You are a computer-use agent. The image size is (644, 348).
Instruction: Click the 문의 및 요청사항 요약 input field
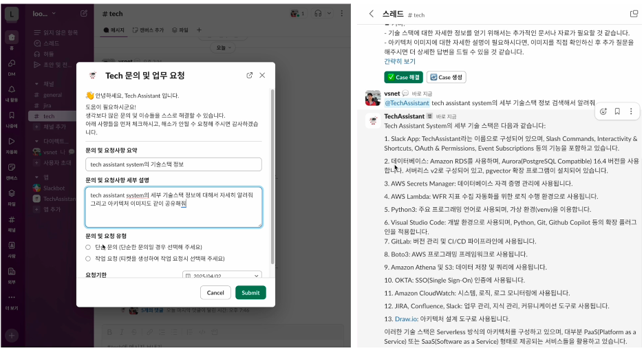pyautogui.click(x=173, y=164)
